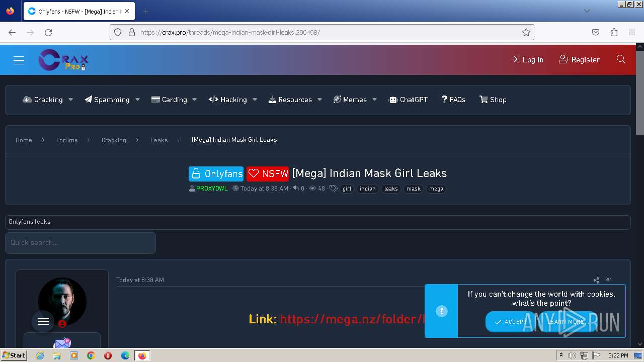Go to Home breadcrumb
The width and height of the screenshot is (644, 362).
(24, 140)
